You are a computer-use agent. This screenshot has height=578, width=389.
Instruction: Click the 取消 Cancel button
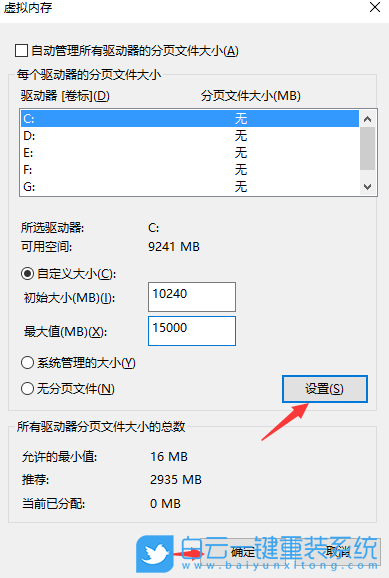tap(337, 552)
